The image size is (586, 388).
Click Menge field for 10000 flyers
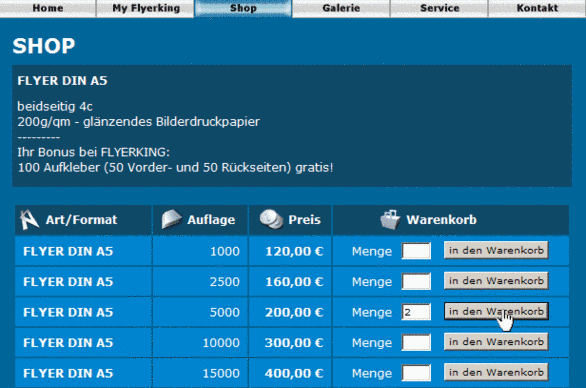pyautogui.click(x=416, y=342)
